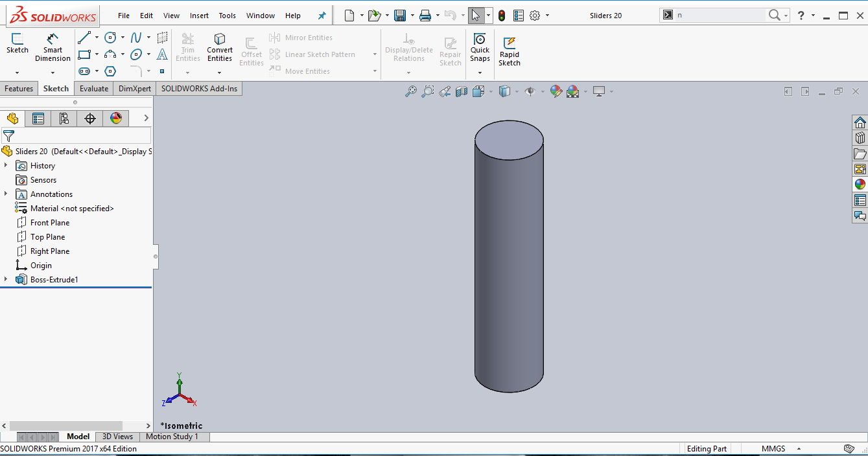868x456 pixels.
Task: Open View Settings monitor icon
Action: tap(599, 91)
